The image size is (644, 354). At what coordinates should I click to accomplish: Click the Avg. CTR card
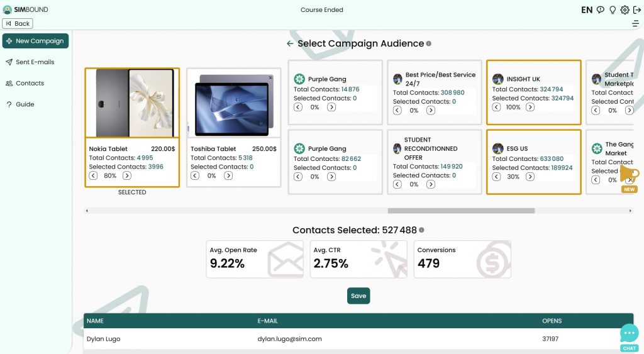pos(358,259)
